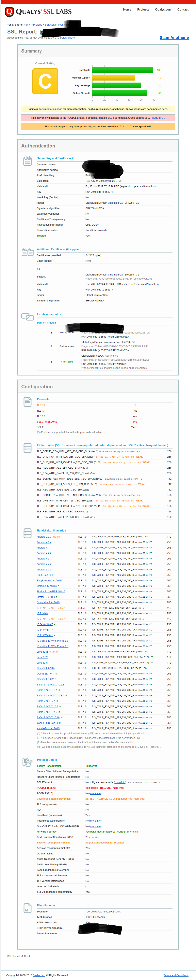Open the documentation page link
This screenshot has height=980, width=196.
[50, 109]
